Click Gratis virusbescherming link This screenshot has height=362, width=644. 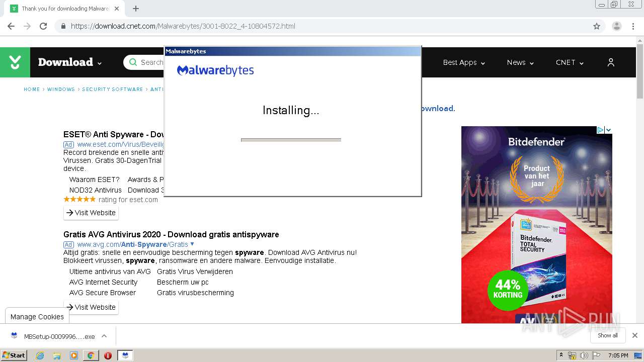pos(195,293)
